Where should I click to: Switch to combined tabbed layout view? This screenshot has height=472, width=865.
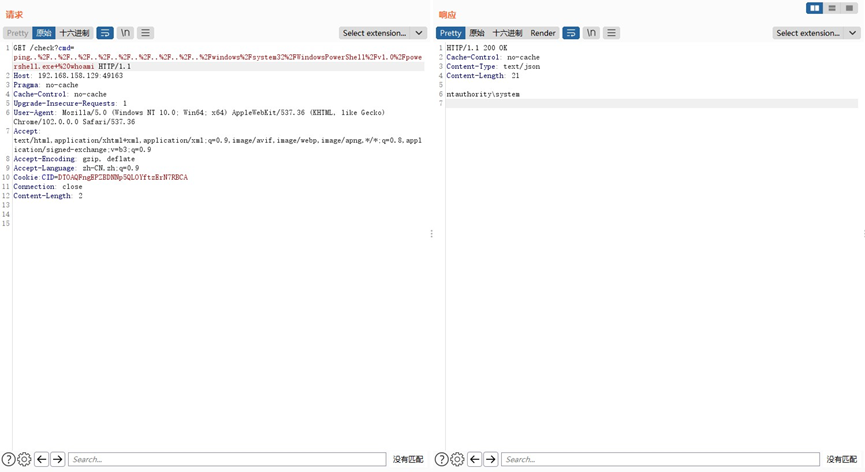click(x=849, y=8)
